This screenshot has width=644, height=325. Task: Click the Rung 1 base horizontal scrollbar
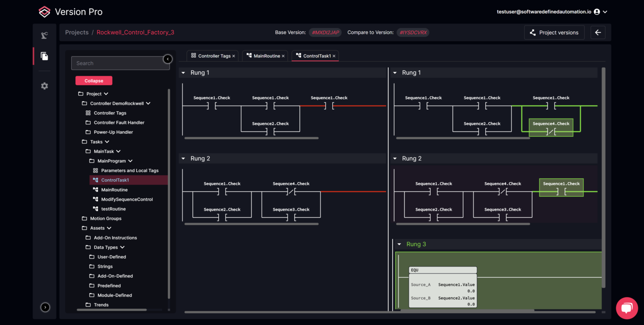click(251, 138)
